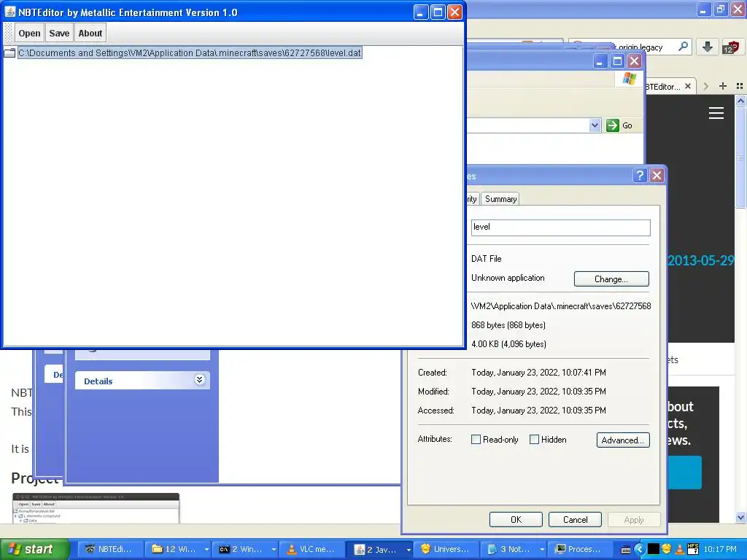Click Cancel in the Properties dialog
This screenshot has height=560, width=747.
[x=575, y=519]
